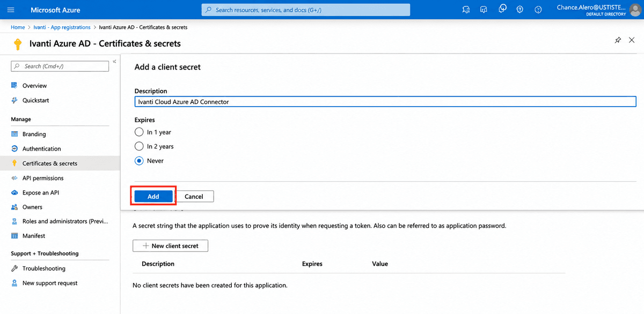This screenshot has height=314, width=644.
Task: Click the Overview grid icon
Action: tap(14, 86)
